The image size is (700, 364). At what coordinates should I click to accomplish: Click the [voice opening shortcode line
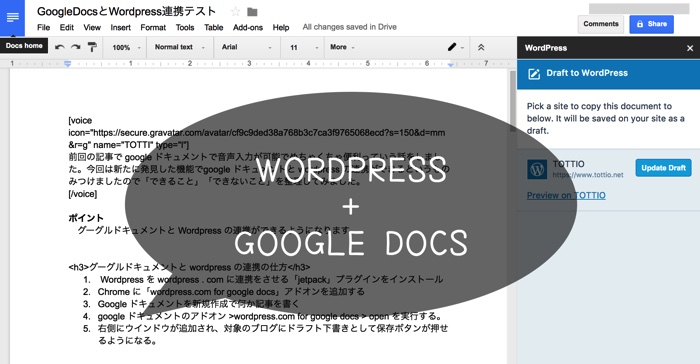tap(80, 121)
